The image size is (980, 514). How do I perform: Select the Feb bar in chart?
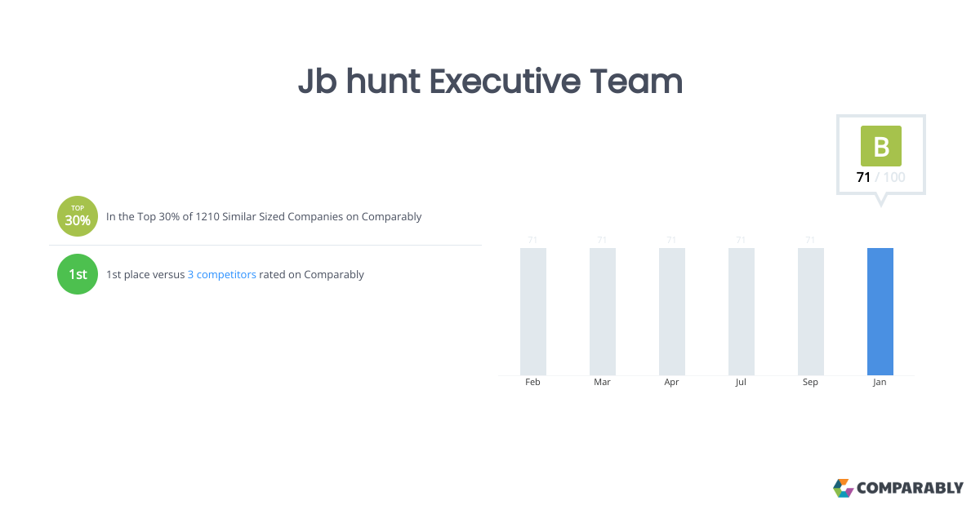click(532, 311)
